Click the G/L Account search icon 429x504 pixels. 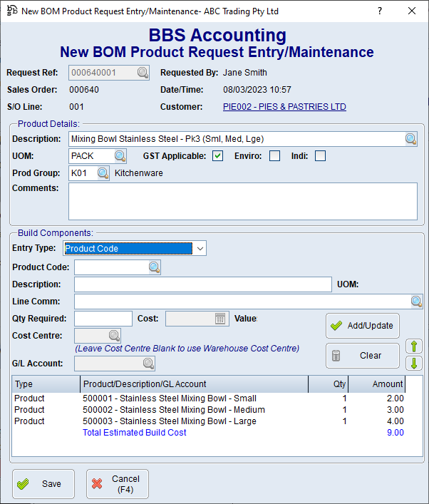pyautogui.click(x=148, y=364)
